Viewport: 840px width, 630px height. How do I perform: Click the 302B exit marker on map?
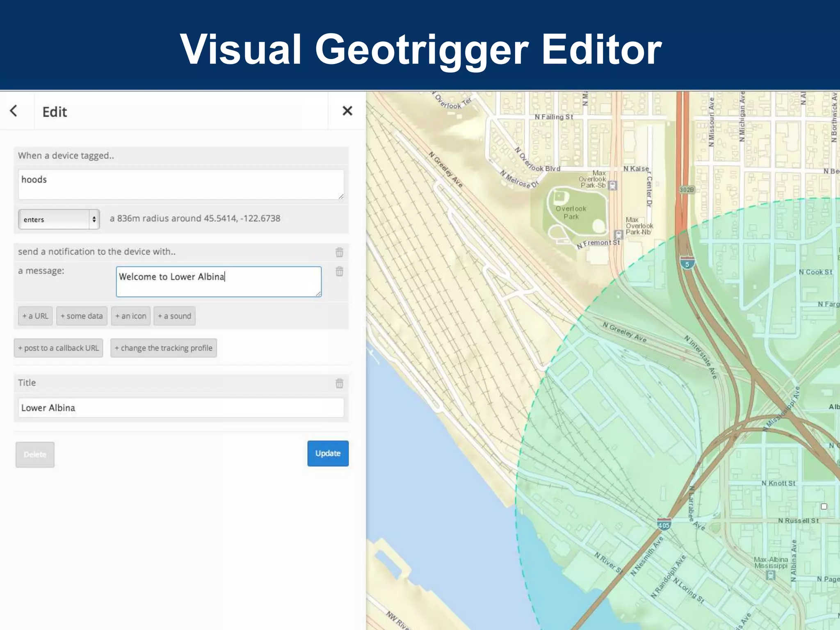(687, 189)
